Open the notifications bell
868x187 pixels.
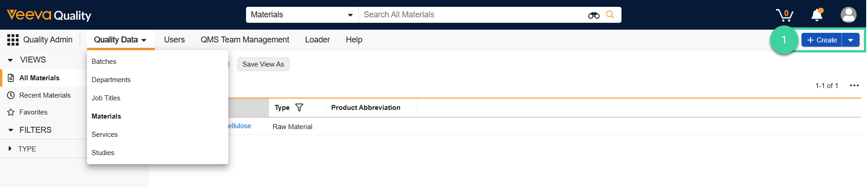[817, 15]
